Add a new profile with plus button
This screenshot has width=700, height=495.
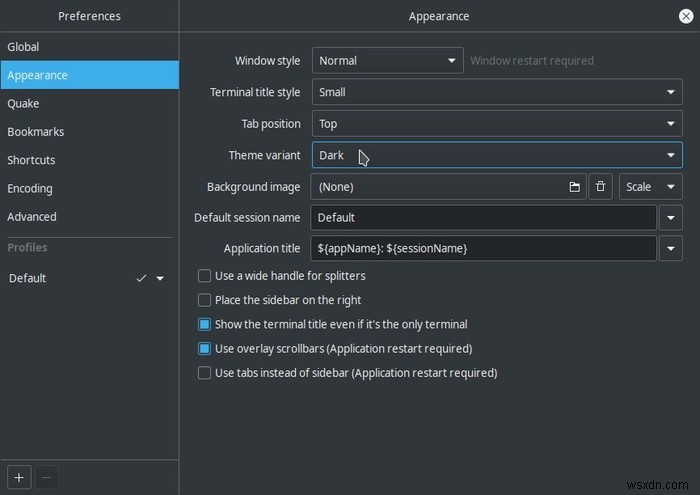tap(19, 477)
